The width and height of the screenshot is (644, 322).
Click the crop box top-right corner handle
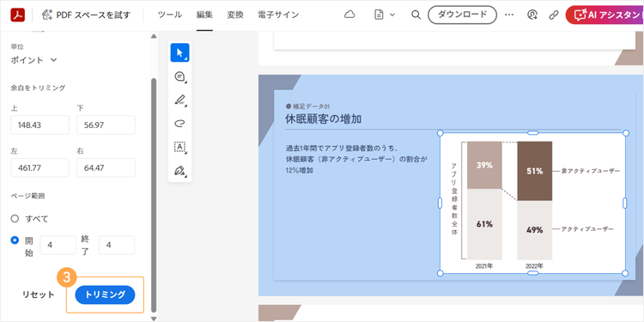tap(625, 132)
